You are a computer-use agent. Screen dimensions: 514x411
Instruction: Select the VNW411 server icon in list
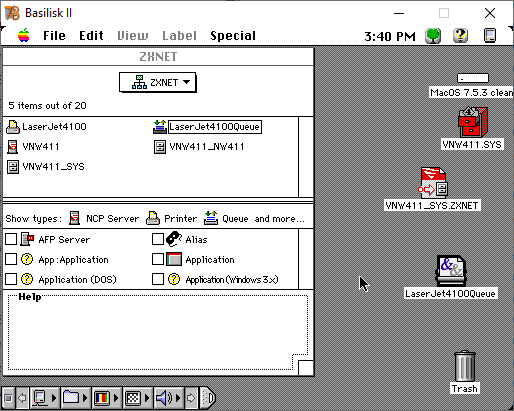tap(13, 147)
